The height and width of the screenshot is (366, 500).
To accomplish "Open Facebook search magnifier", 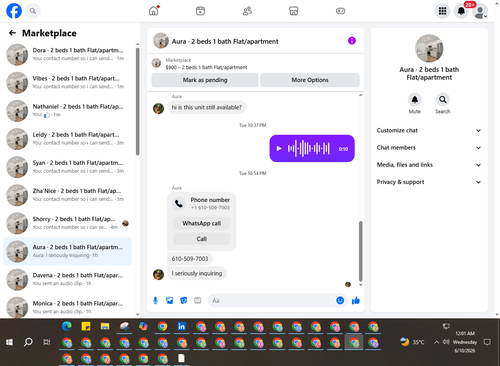I will (x=33, y=11).
